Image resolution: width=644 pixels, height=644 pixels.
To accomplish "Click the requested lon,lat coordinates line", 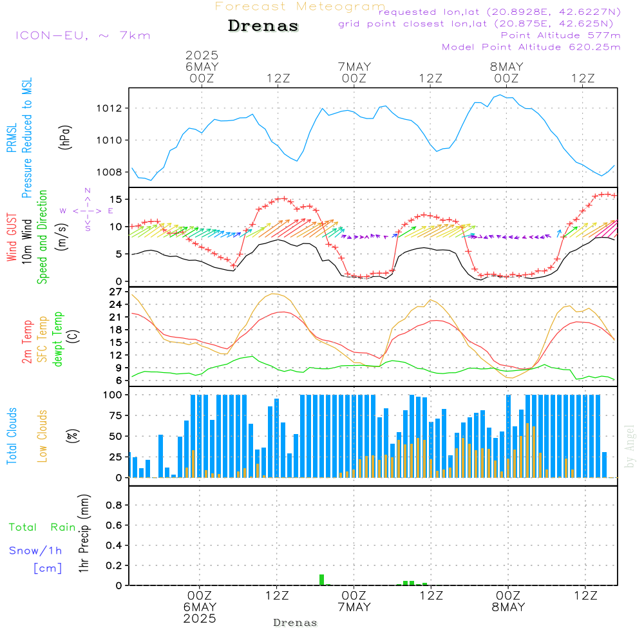I will pos(500,12).
